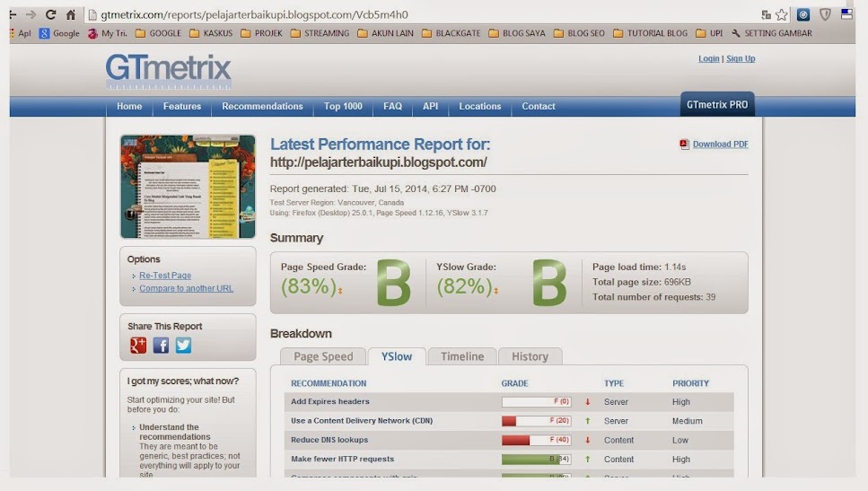
Task: Click the GTmetrix PRO button
Action: point(717,105)
